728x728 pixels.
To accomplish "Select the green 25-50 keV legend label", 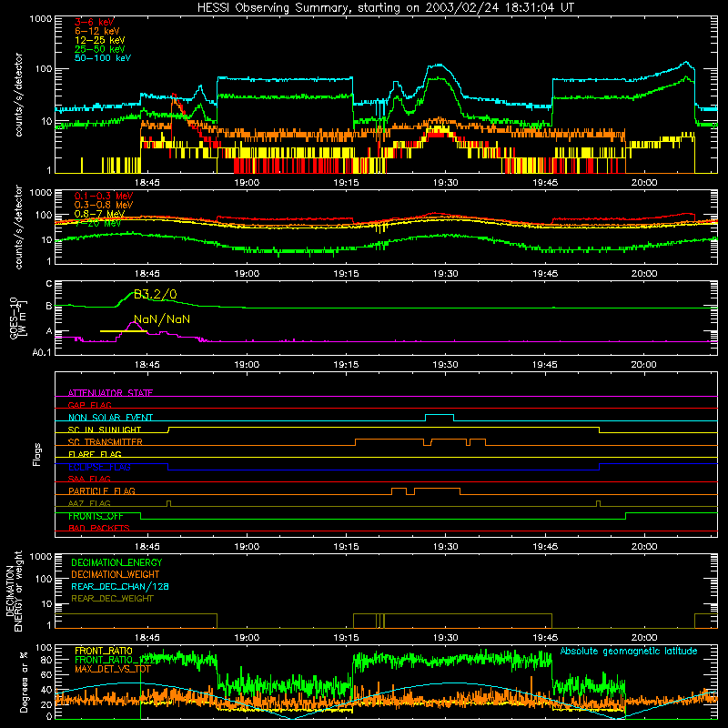I will [x=100, y=49].
